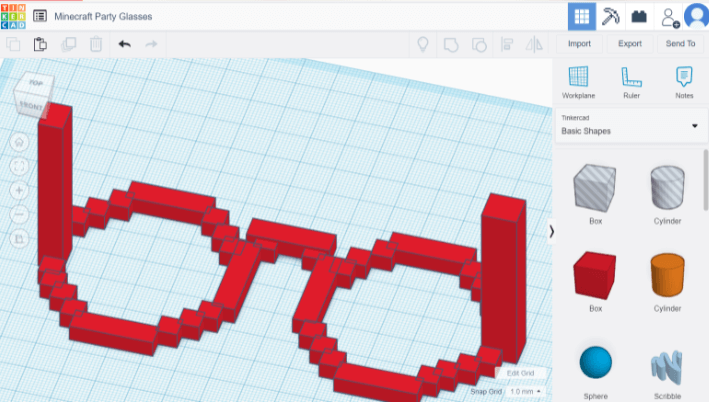Select the Workplane tool
This screenshot has width=709, height=402.
pyautogui.click(x=578, y=80)
